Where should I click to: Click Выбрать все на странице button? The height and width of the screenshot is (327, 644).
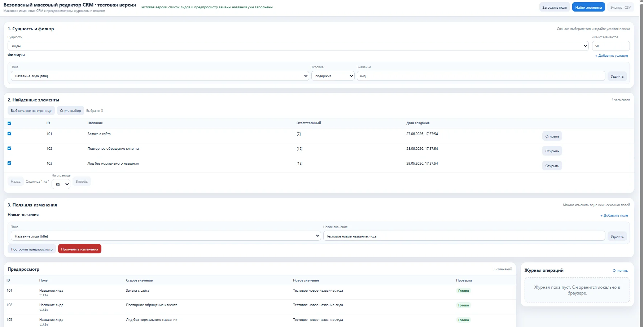click(x=31, y=110)
